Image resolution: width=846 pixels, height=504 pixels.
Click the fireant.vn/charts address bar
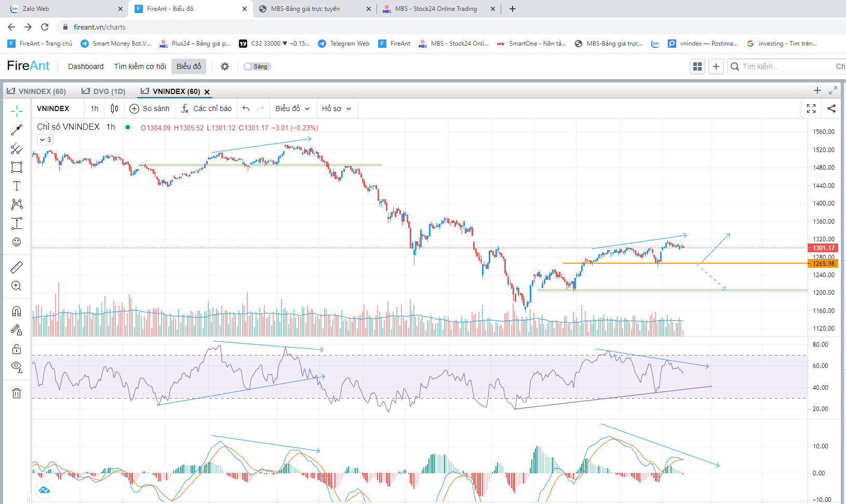coord(100,27)
